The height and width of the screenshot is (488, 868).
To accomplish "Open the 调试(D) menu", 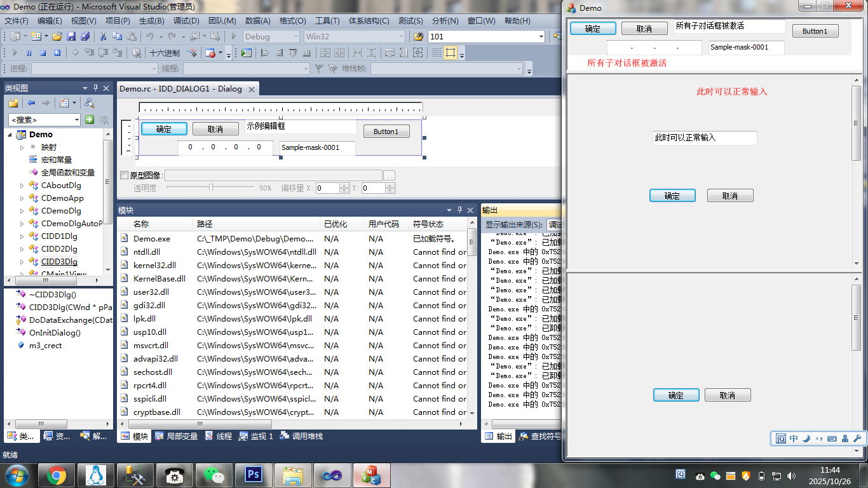I will coord(186,20).
